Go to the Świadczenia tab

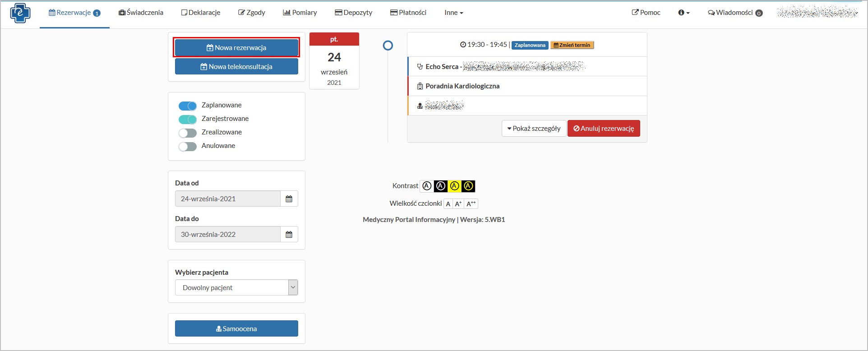click(x=141, y=13)
